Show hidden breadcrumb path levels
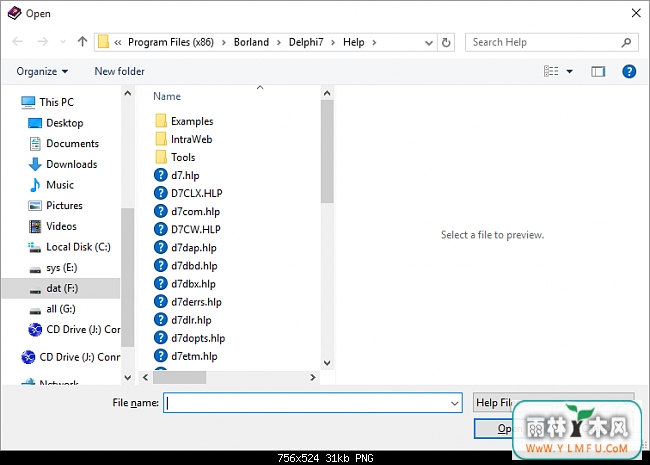650x465 pixels. (x=118, y=42)
